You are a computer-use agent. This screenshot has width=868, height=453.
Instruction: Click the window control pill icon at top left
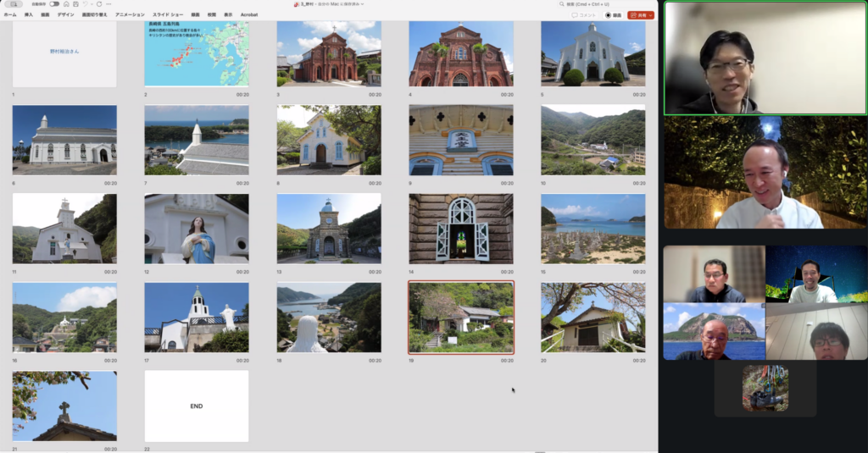coord(15,4)
